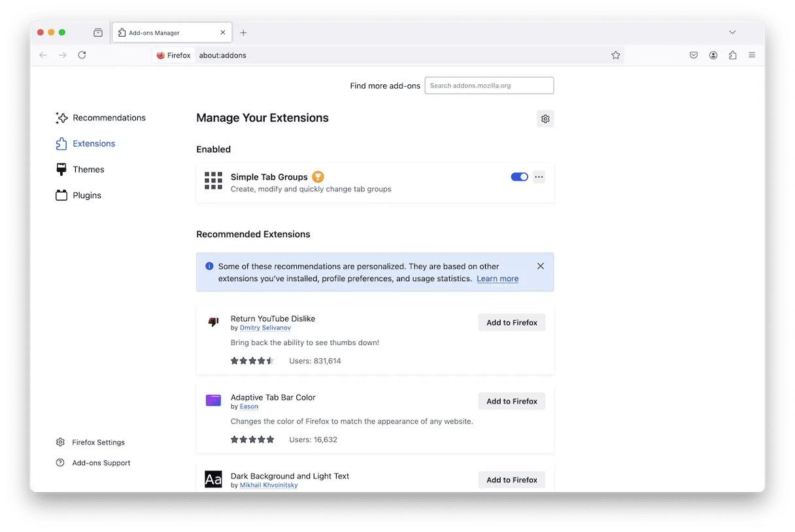Open the Learn more link
Image resolution: width=795 pixels, height=532 pixels.
(497, 279)
